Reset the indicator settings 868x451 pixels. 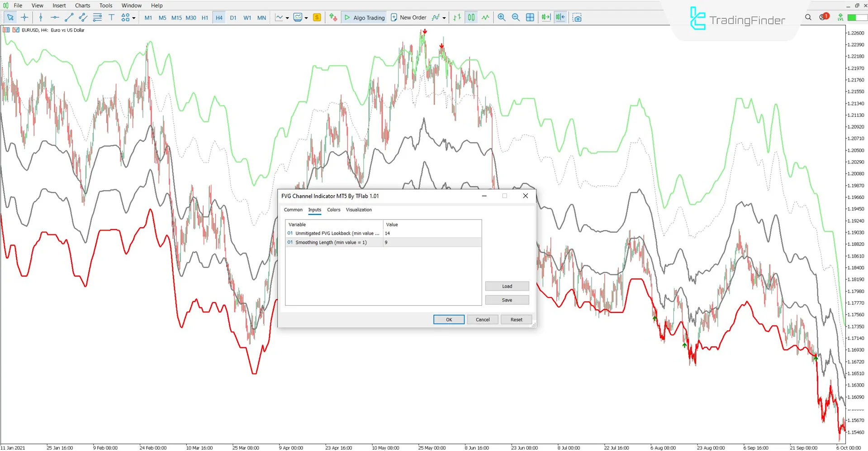tap(516, 319)
